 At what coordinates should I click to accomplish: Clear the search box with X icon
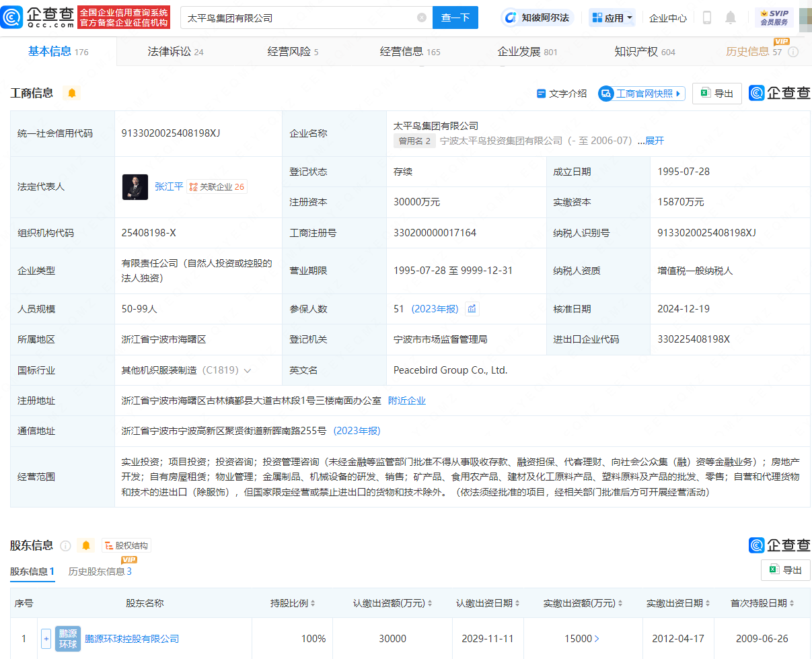click(422, 18)
